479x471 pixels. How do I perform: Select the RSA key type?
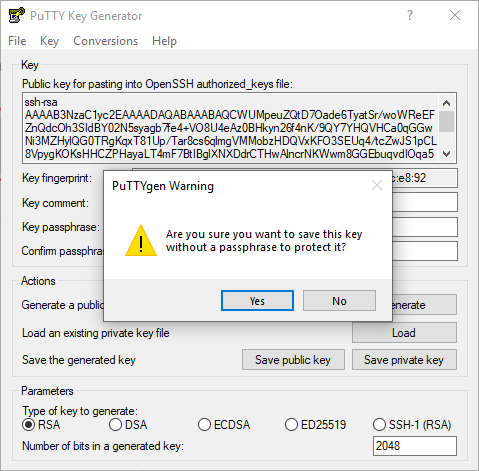41,425
